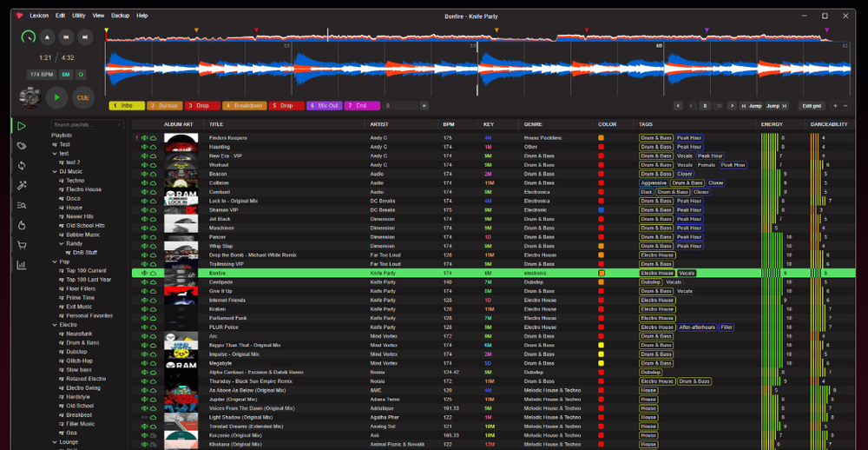Skip to next track
The width and height of the screenshot is (868, 450).
85,37
